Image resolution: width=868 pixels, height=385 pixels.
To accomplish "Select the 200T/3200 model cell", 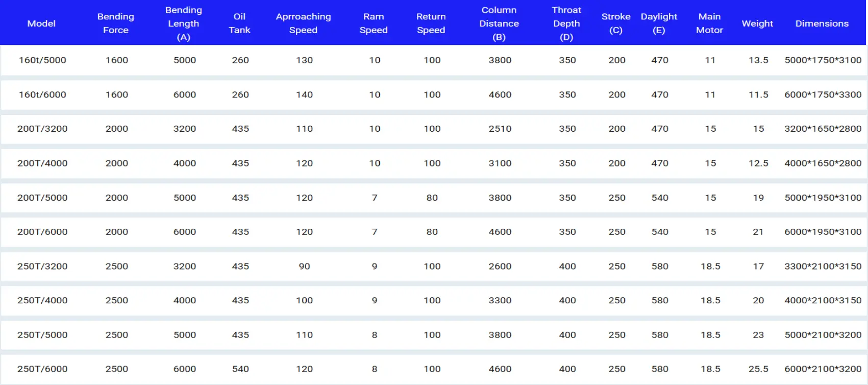I will tap(42, 129).
